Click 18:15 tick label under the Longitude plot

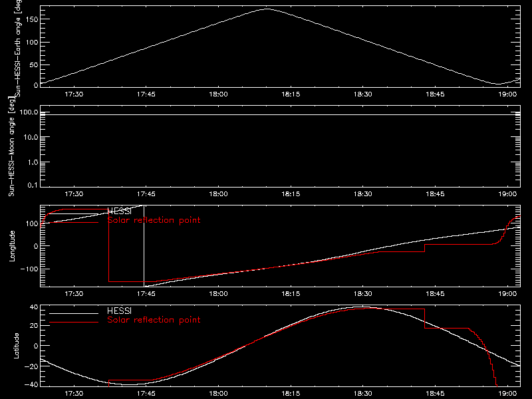pyautogui.click(x=291, y=293)
